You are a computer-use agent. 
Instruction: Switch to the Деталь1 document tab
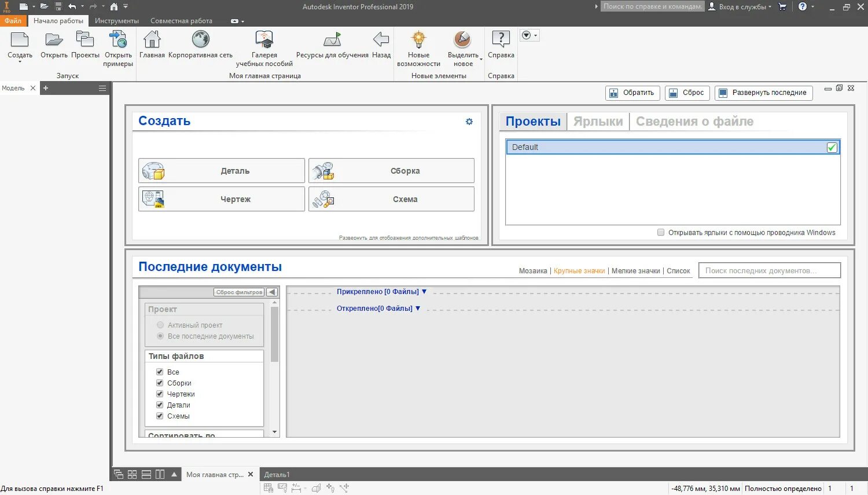277,475
